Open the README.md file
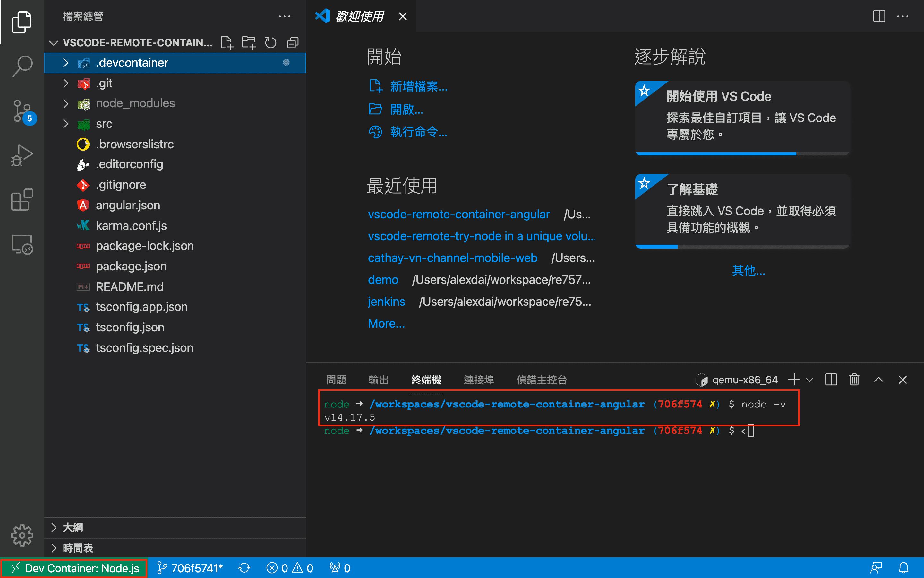The height and width of the screenshot is (578, 924). point(175,287)
